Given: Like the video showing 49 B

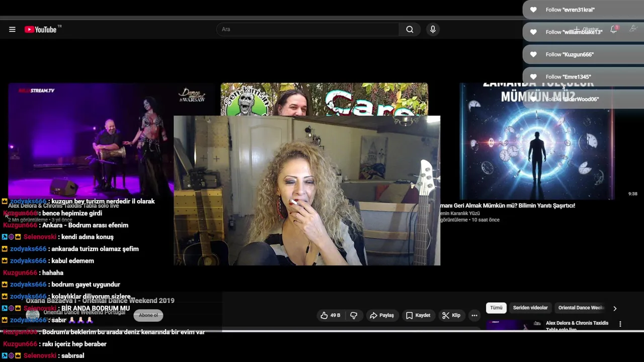Looking at the screenshot, I should 331,315.
